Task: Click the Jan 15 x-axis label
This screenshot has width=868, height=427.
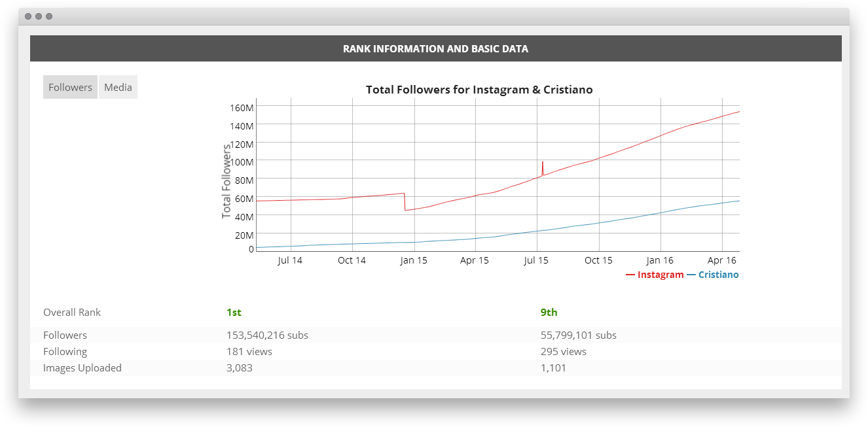Action: tap(413, 260)
